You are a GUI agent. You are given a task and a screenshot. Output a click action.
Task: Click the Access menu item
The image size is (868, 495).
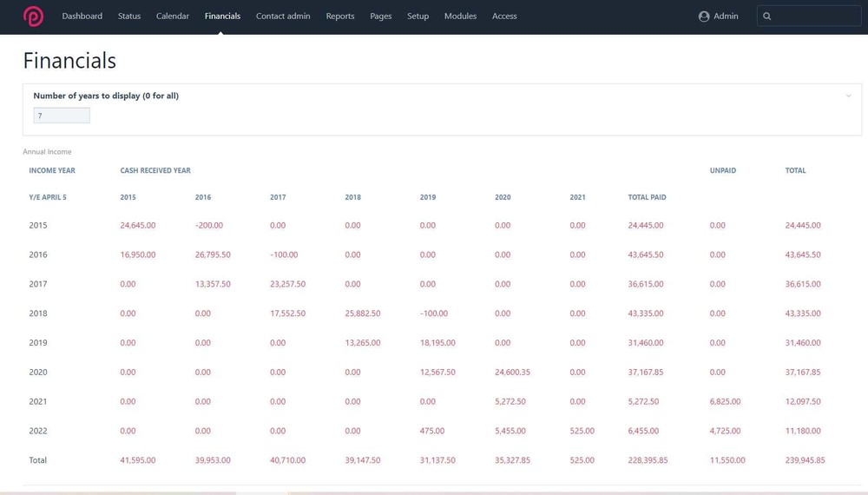tap(504, 16)
